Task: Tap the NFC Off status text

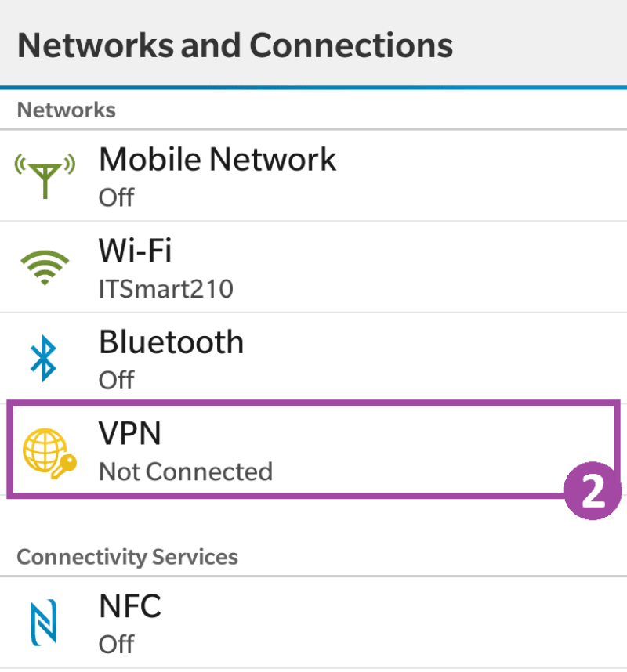Action: pyautogui.click(x=116, y=644)
